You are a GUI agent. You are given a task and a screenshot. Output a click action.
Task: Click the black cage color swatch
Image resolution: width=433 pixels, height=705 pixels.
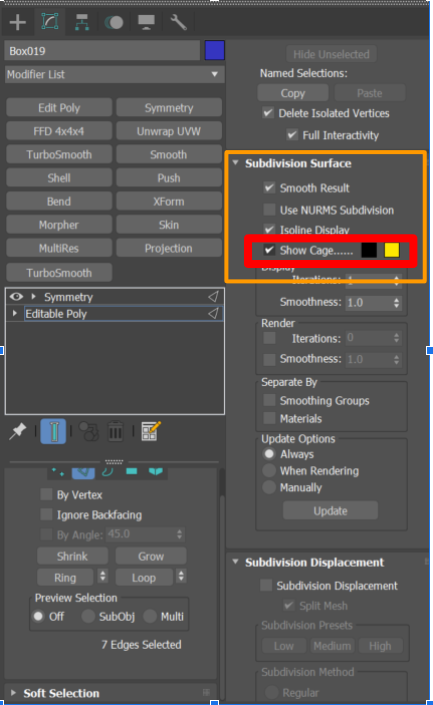369,250
